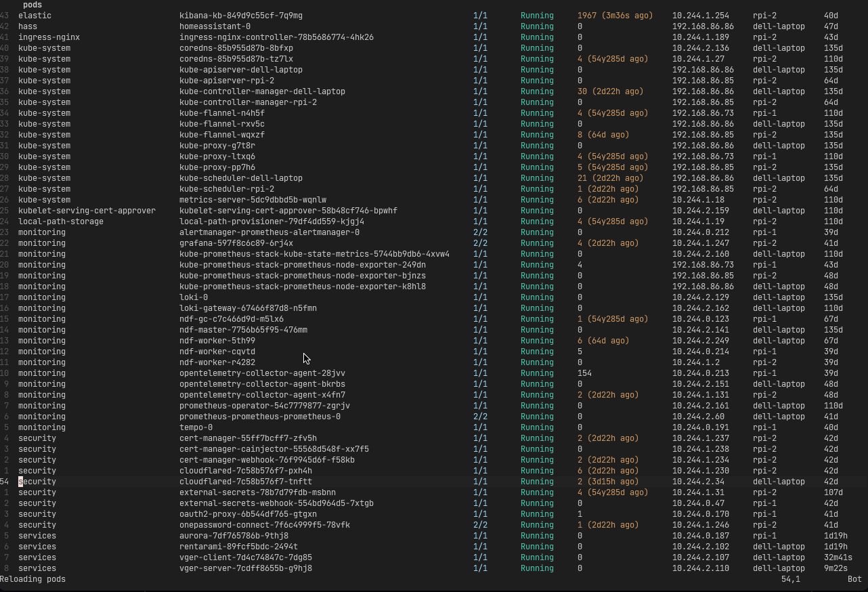
Task: Click ndf-worker-r4282 pod name
Action: coord(217,362)
